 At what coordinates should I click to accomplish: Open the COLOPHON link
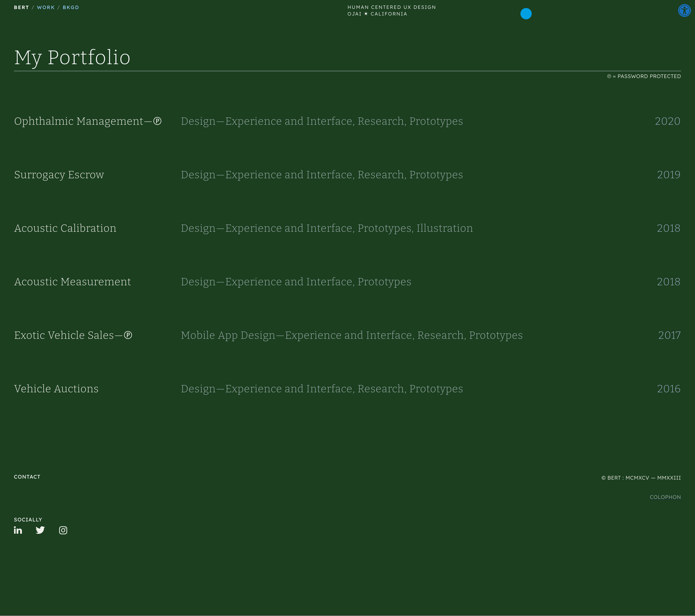pos(665,497)
